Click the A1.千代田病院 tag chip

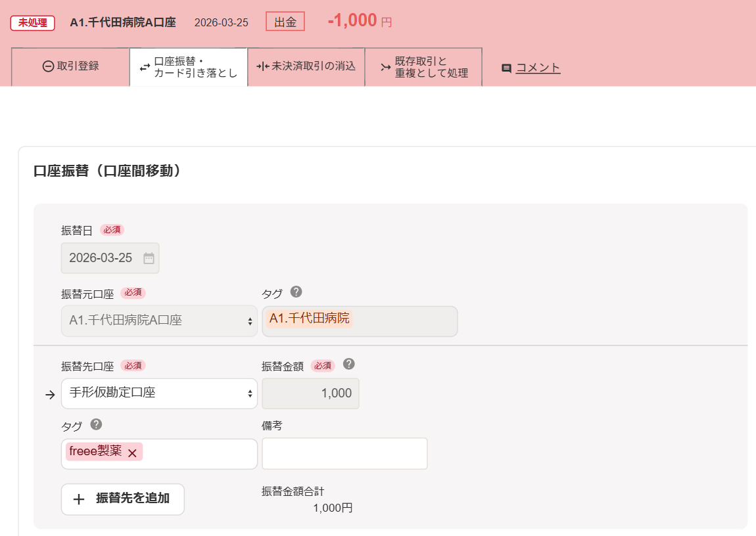click(x=309, y=319)
